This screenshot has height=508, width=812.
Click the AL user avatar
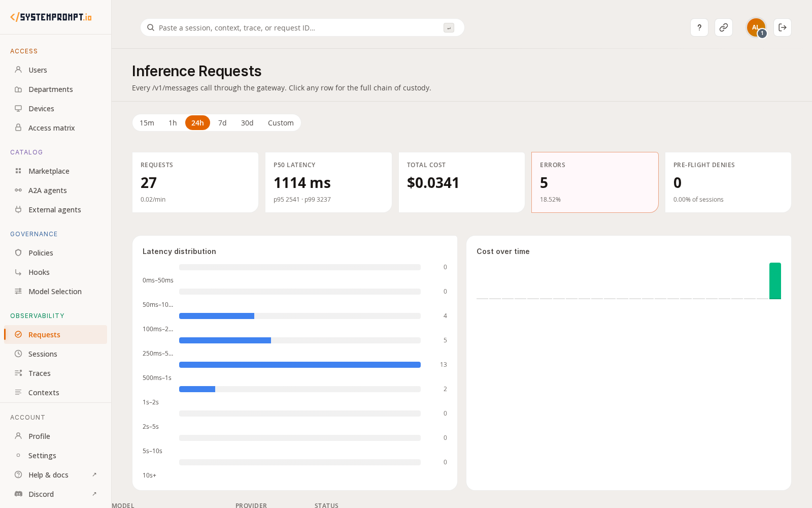[756, 27]
